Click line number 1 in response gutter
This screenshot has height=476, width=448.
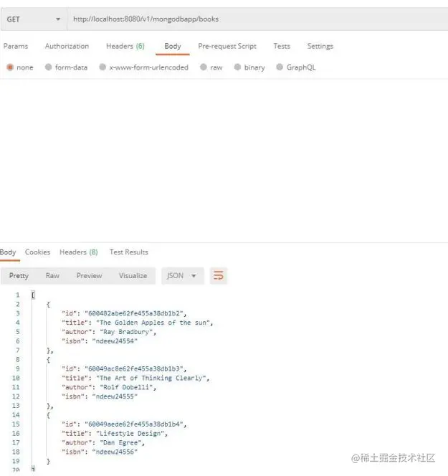pyautogui.click(x=18, y=295)
